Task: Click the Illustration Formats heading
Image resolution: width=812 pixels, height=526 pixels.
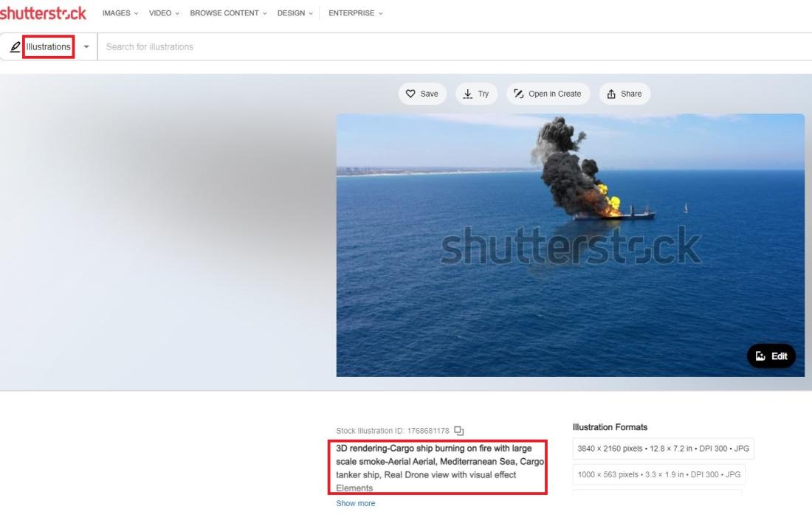Action: point(610,427)
